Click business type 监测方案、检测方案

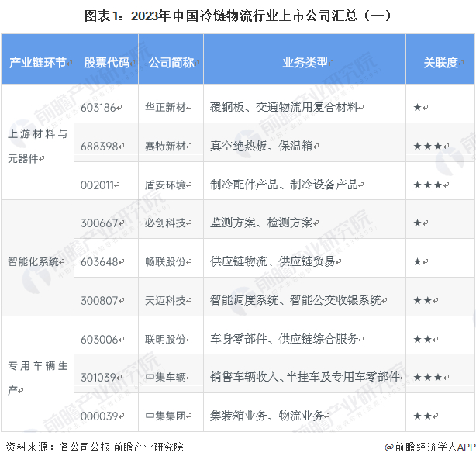pyautogui.click(x=261, y=223)
